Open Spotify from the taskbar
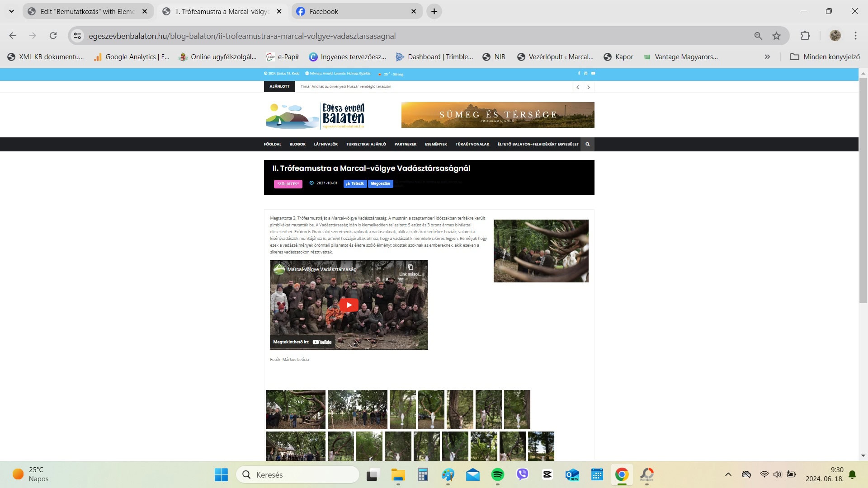The width and height of the screenshot is (868, 488). click(497, 474)
